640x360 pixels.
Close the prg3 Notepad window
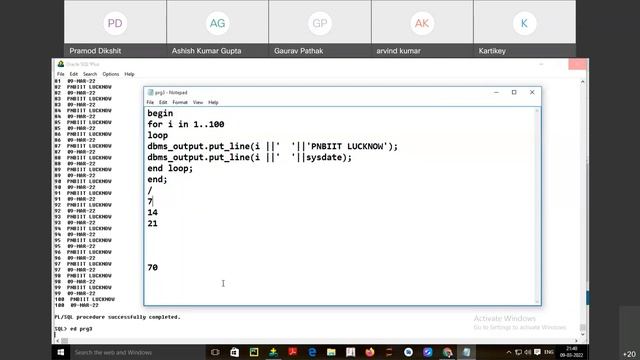coord(532,93)
